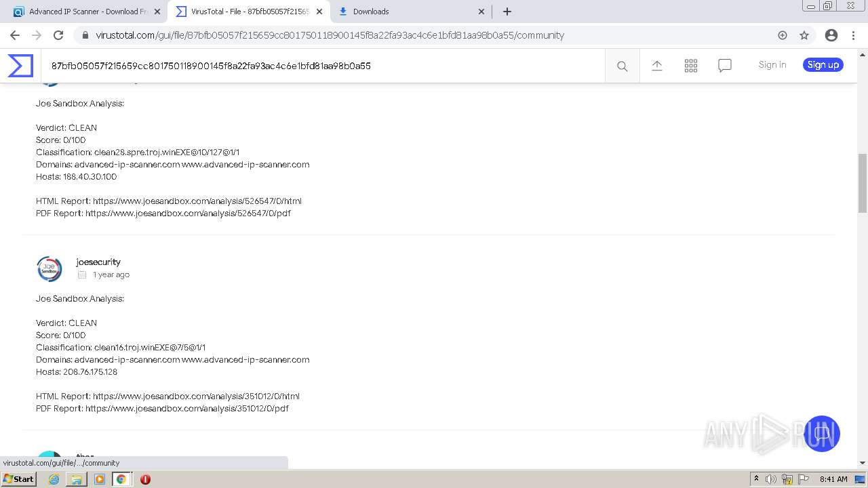868x488 pixels.
Task: Click the VirusTotal logo icon
Action: click(x=20, y=66)
